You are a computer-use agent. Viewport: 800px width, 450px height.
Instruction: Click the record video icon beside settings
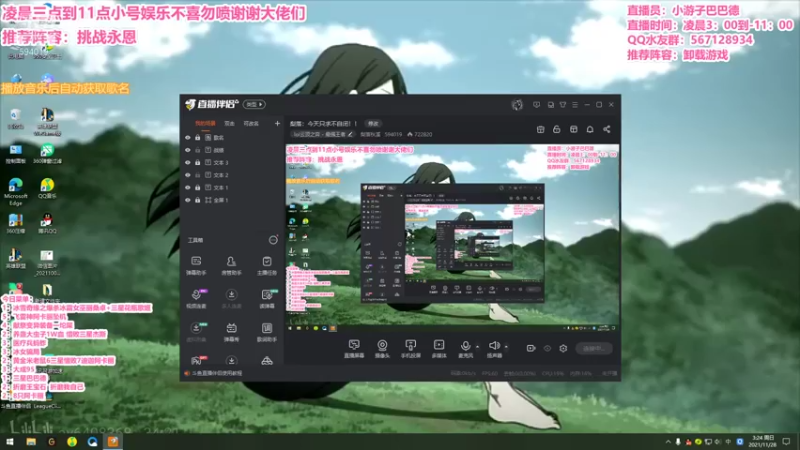[531, 348]
